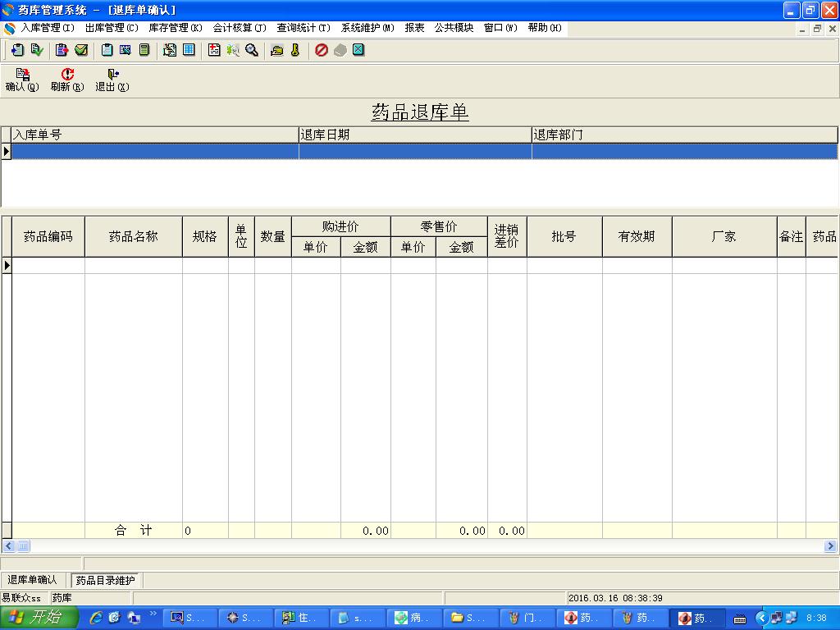Open the 住.. taskbar window button
Viewport: 840px width, 630px height.
point(300,618)
